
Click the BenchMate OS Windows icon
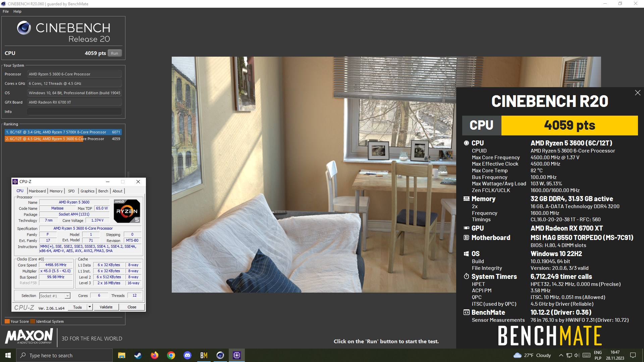(x=466, y=254)
